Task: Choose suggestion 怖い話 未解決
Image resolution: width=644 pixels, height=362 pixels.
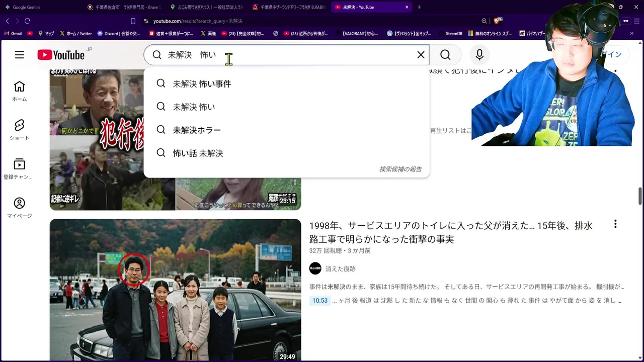Action: point(287,153)
